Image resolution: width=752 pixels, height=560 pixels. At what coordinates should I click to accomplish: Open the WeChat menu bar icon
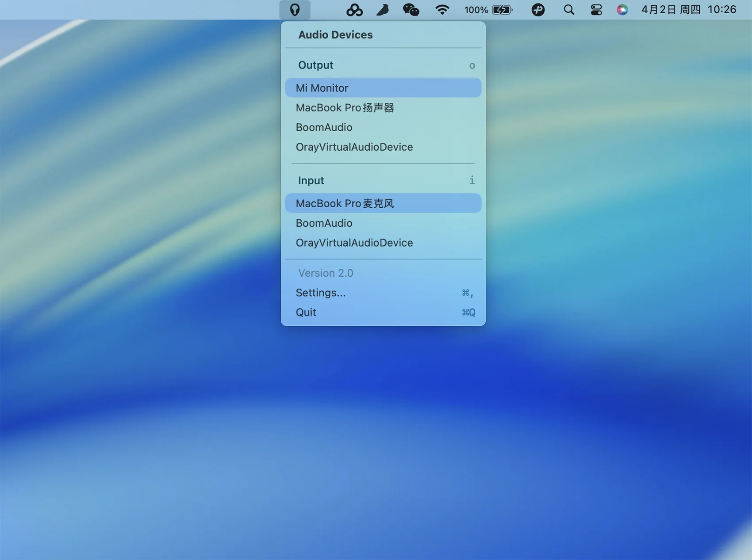point(411,10)
